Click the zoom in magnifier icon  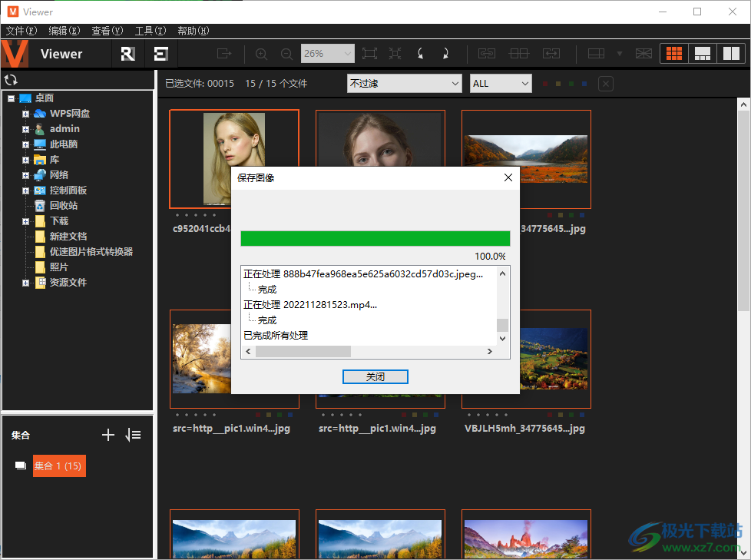click(x=261, y=54)
